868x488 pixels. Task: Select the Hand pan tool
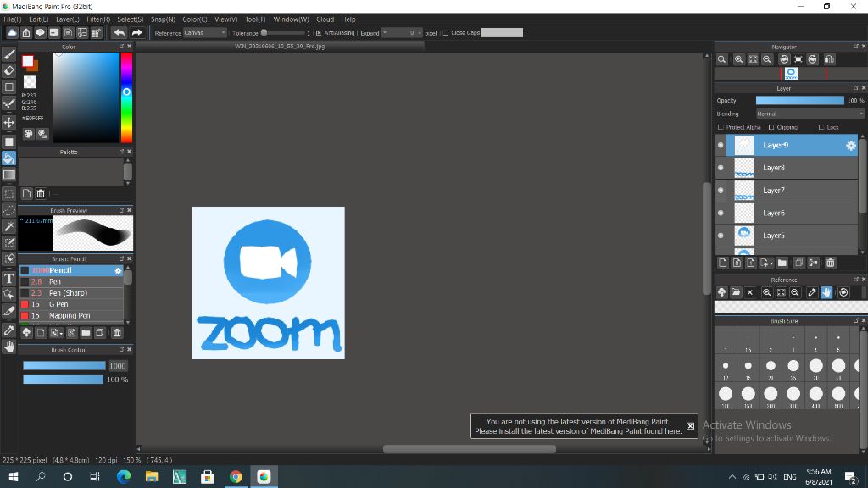pos(8,347)
